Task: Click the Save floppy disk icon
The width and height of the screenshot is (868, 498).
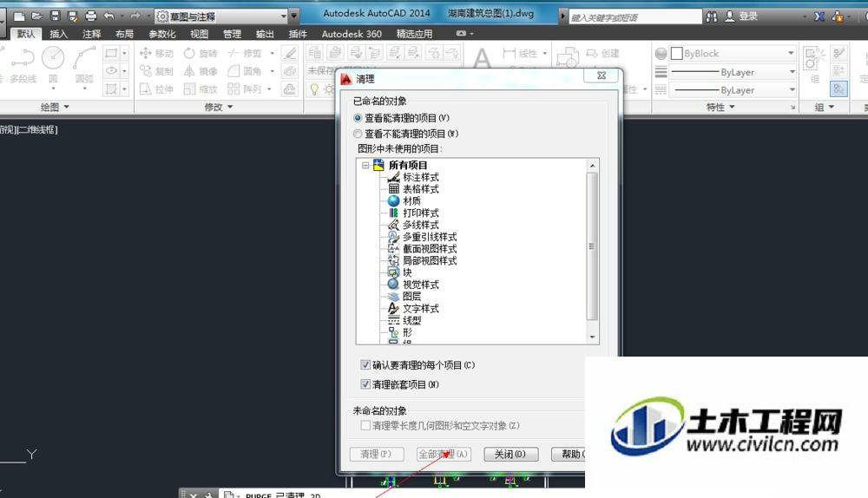Action: pos(55,16)
